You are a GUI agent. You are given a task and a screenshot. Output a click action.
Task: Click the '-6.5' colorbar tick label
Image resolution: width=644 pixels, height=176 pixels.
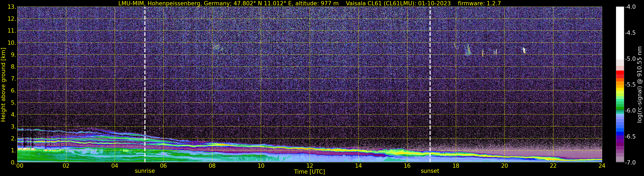pyautogui.click(x=630, y=136)
